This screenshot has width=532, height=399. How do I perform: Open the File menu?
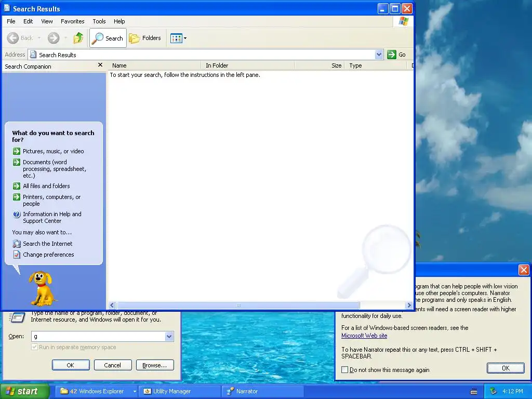[x=11, y=21]
